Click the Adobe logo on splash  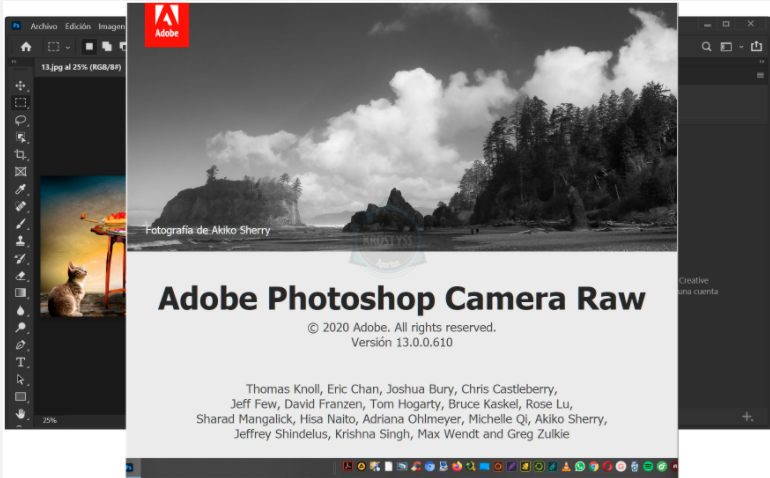(x=166, y=25)
